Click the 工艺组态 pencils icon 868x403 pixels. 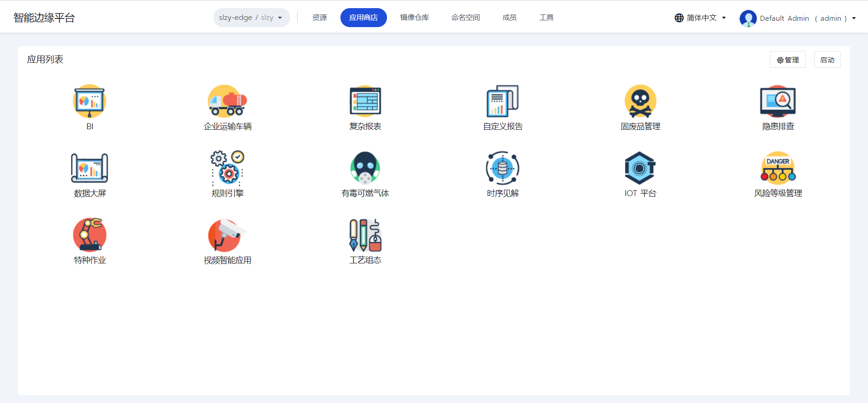(365, 235)
